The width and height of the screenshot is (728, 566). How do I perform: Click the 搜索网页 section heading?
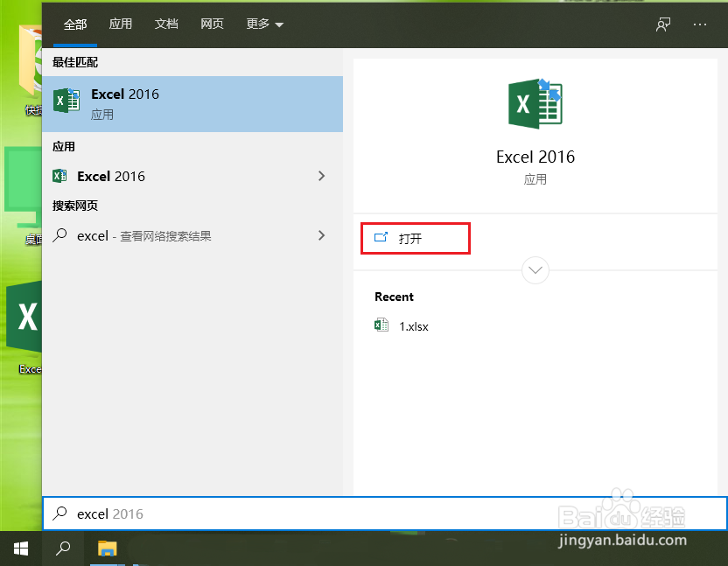[x=75, y=206]
